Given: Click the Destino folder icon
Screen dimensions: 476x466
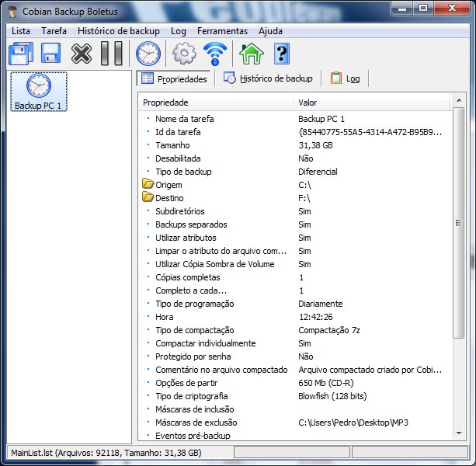Looking at the screenshot, I should pyautogui.click(x=148, y=196).
